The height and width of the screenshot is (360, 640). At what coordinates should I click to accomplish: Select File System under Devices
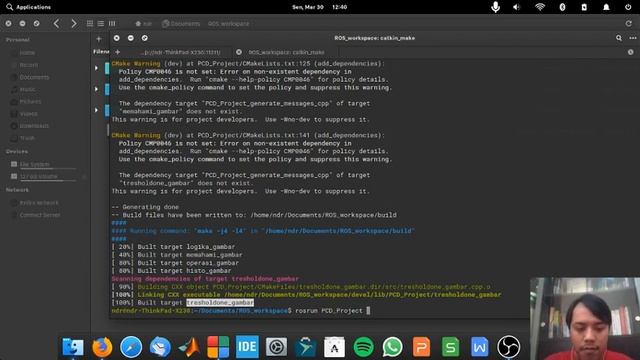coord(35,164)
